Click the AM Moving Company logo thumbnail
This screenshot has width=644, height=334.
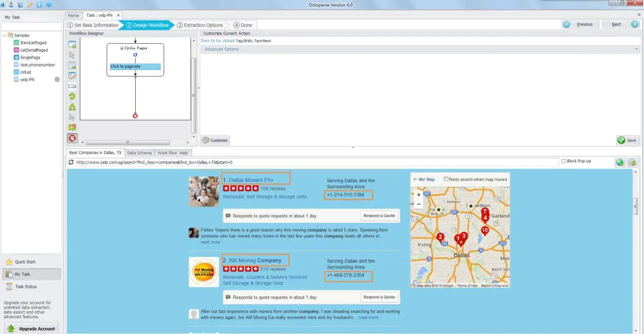point(204,272)
